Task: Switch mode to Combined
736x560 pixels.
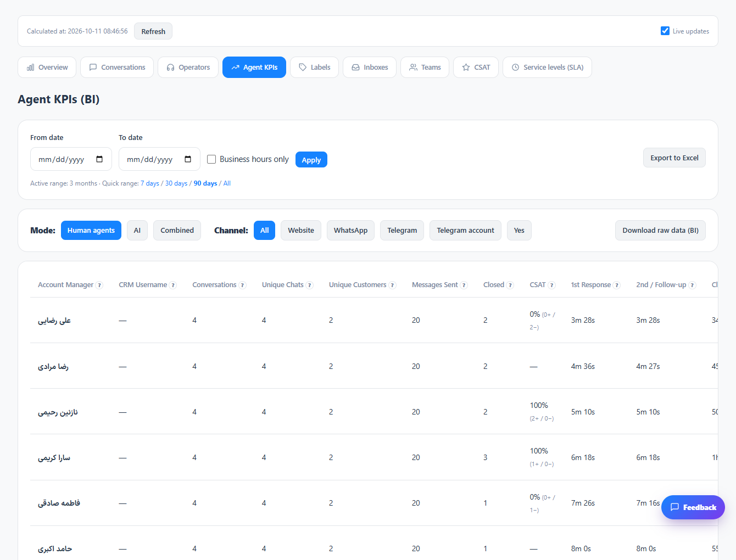Action: pyautogui.click(x=177, y=231)
